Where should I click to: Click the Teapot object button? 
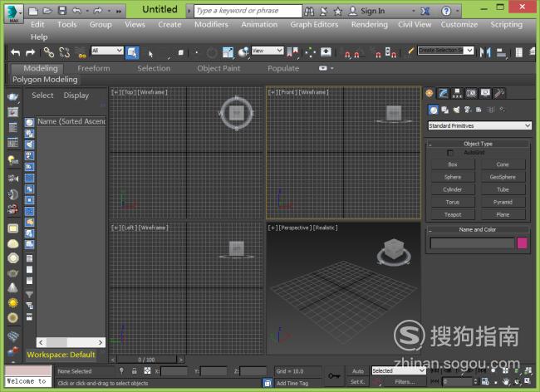click(453, 215)
